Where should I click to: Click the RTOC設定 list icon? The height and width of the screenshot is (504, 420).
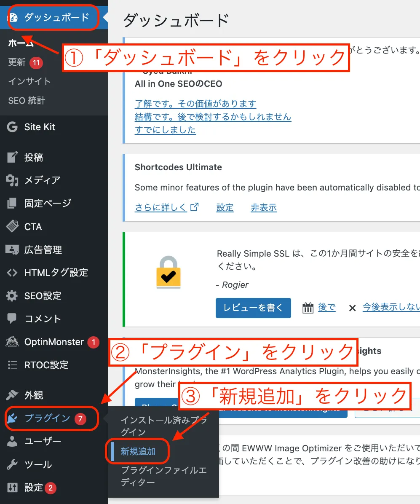coord(12,365)
